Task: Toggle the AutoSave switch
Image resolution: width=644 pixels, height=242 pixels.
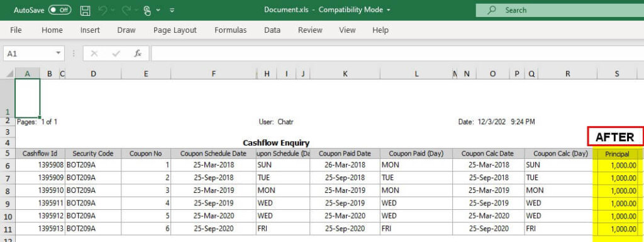Action: (60, 10)
